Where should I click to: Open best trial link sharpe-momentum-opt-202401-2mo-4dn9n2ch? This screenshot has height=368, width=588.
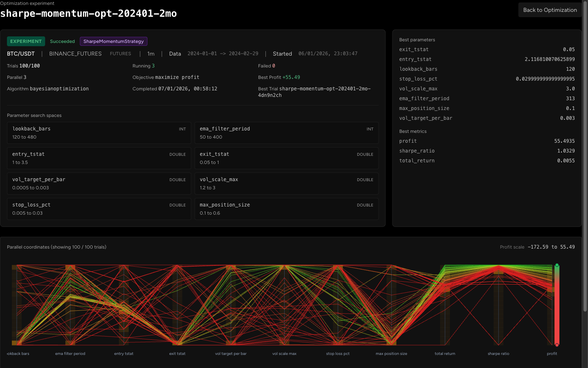[x=314, y=92]
